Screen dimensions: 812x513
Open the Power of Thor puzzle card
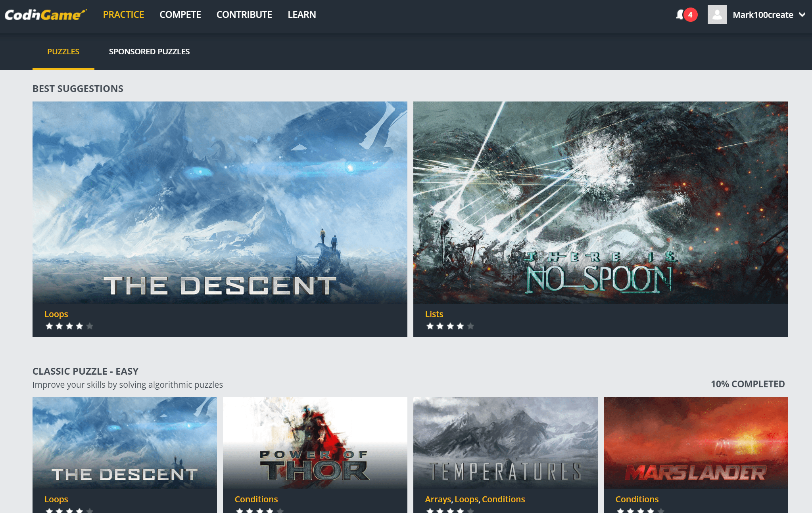click(315, 442)
